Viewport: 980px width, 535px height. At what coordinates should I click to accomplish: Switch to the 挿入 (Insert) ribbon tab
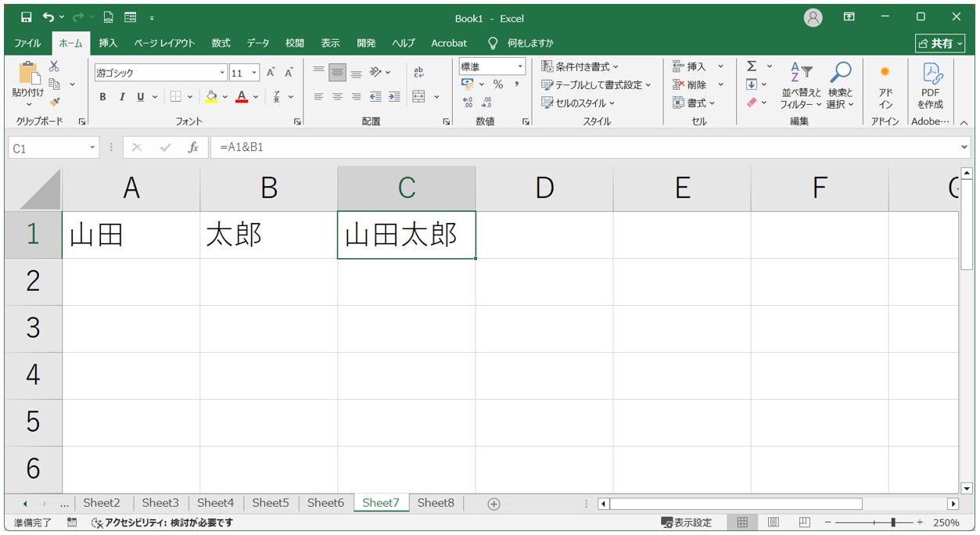point(108,43)
